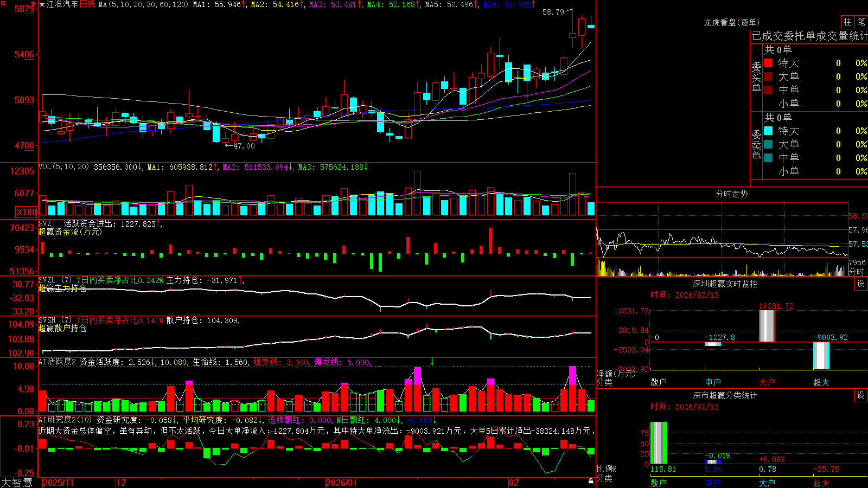Click the blue MA6 value label
868x488 pixels.
(x=509, y=4)
